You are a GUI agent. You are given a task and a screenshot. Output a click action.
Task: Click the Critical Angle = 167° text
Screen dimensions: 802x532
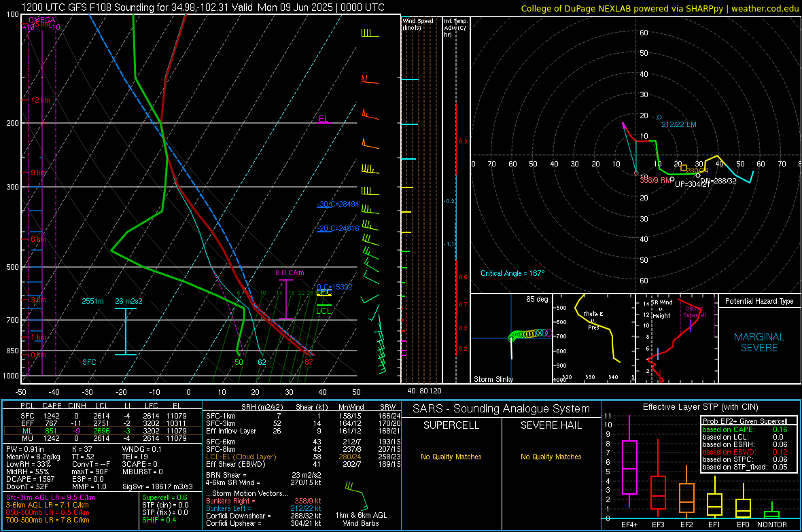(x=512, y=273)
